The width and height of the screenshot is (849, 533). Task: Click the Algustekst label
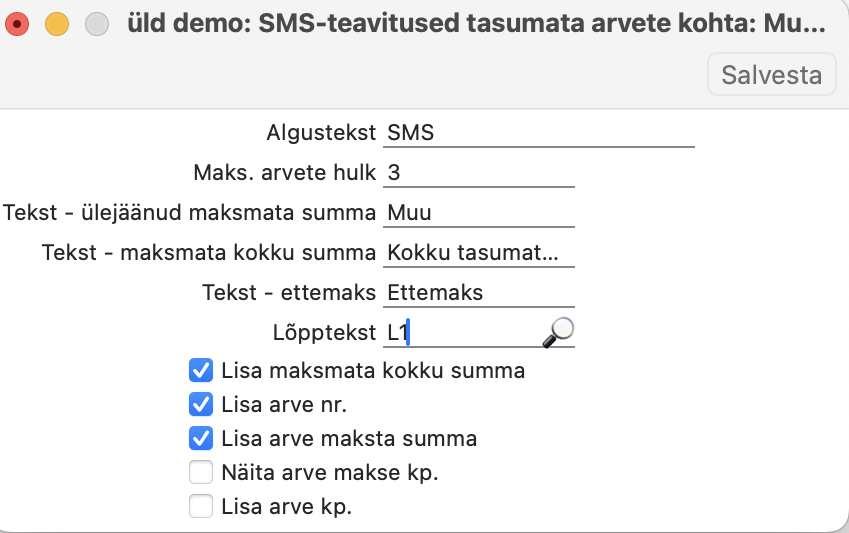321,132
